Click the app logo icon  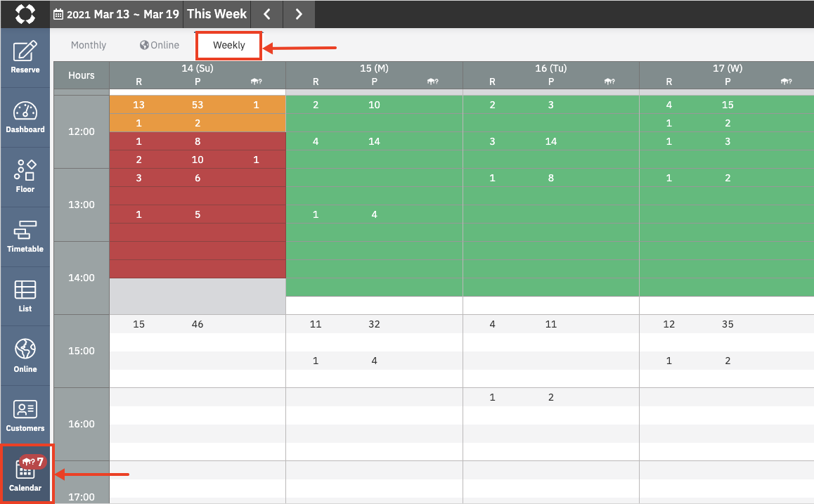coord(25,14)
